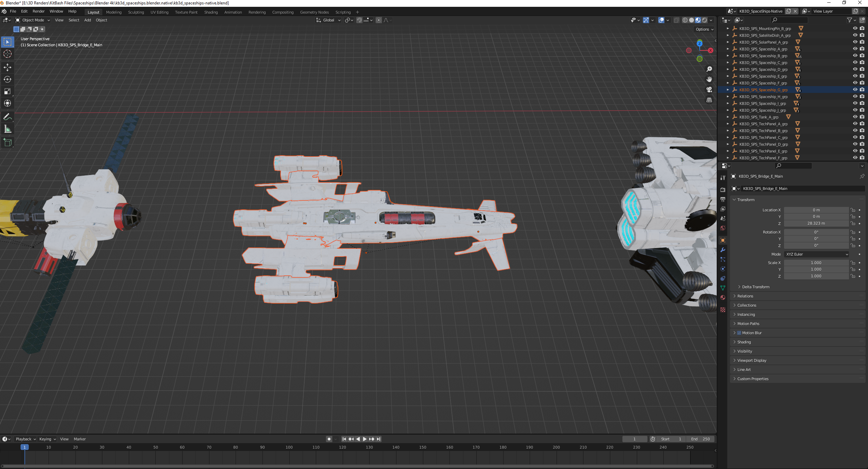The width and height of the screenshot is (868, 469).
Task: Open the File menu
Action: tap(13, 11)
